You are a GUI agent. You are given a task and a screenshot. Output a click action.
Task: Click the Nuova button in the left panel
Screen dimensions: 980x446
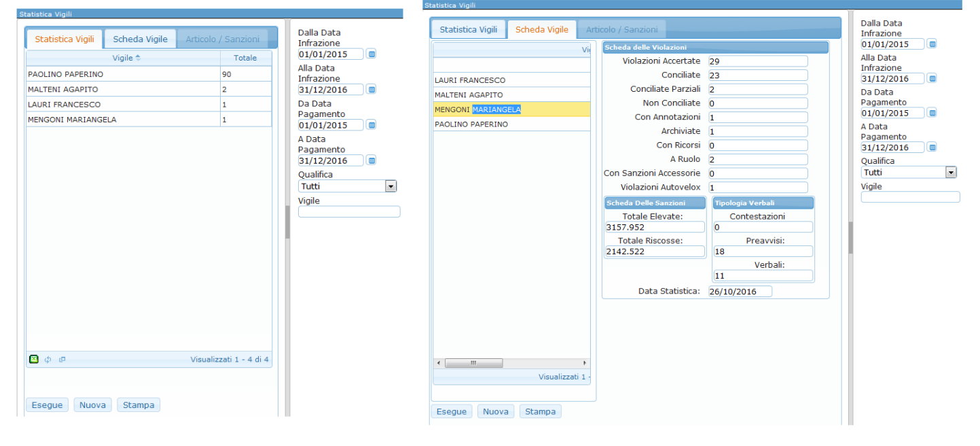point(92,405)
